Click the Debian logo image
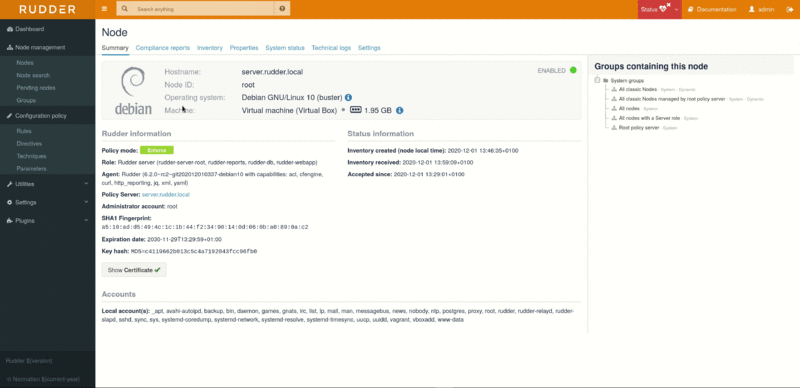This screenshot has height=388, width=800. [133, 90]
